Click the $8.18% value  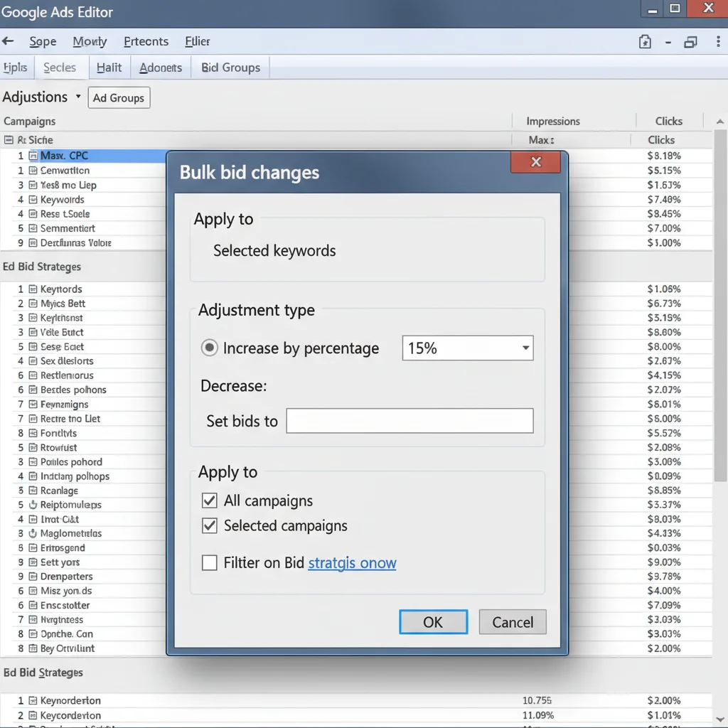[664, 156]
